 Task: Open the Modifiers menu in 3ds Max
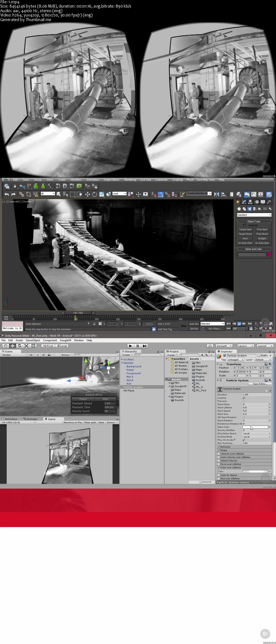[x=76, y=180]
